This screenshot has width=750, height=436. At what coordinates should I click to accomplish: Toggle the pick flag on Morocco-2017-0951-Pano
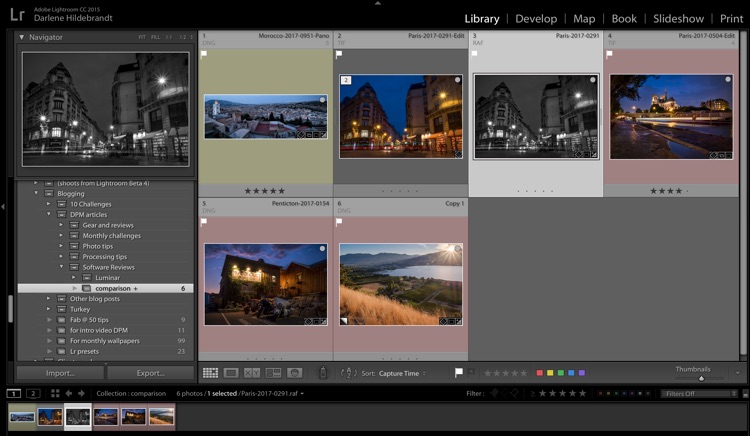(204, 54)
